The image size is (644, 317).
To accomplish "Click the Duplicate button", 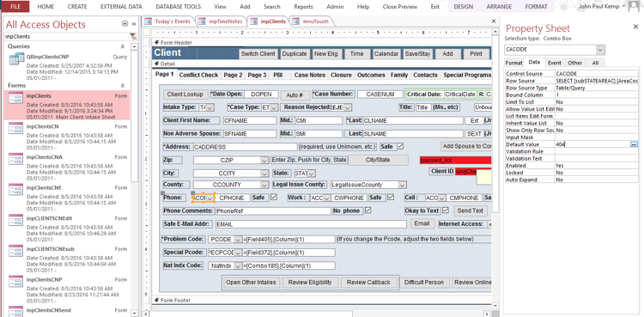I will pos(295,54).
